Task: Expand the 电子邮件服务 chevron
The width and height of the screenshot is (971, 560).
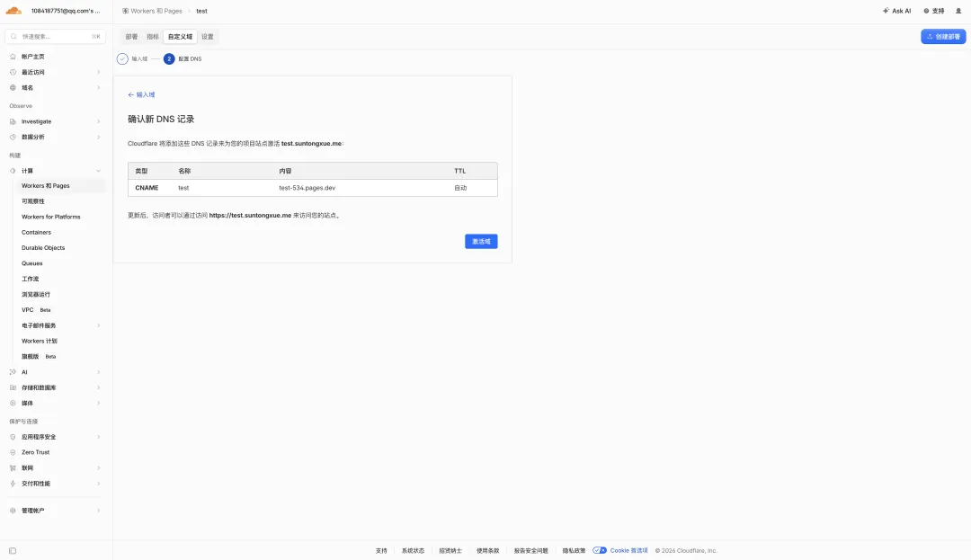Action: tap(99, 325)
